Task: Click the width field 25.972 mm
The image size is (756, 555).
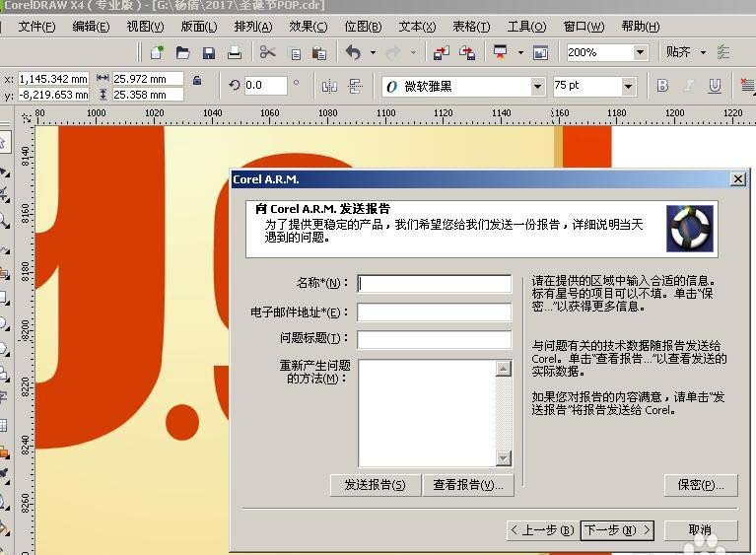Action: (148, 79)
